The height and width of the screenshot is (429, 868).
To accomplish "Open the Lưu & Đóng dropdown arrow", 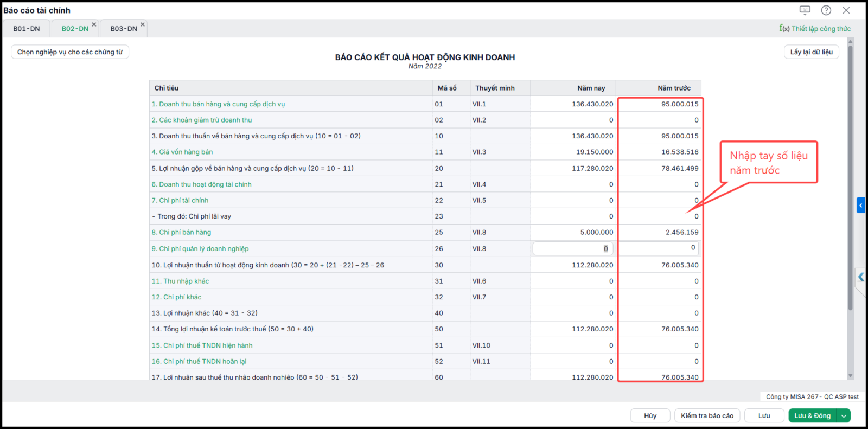I will point(844,416).
